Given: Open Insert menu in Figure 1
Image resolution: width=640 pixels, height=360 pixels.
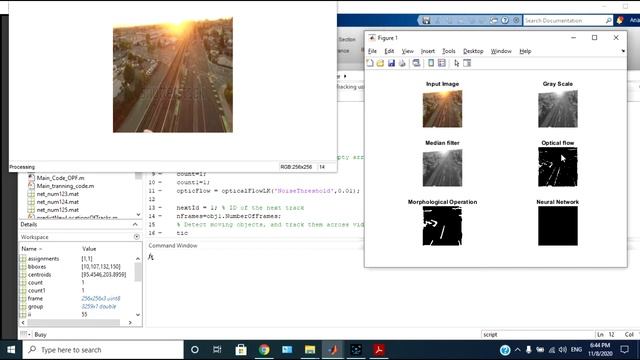Looking at the screenshot, I should pyautogui.click(x=428, y=51).
